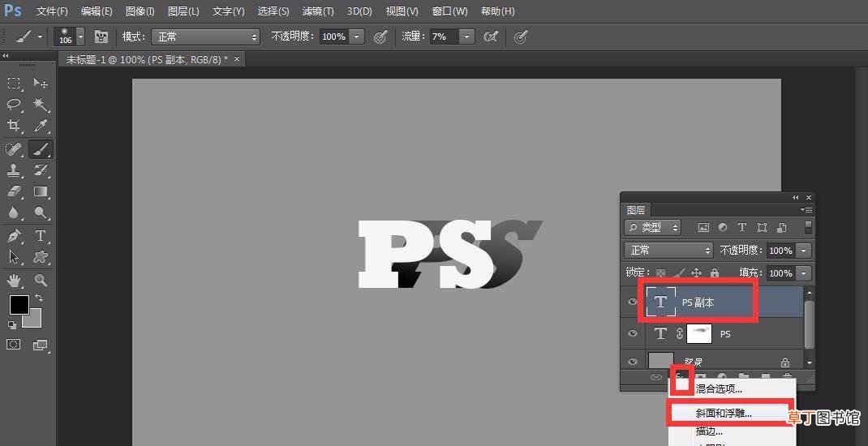Hide the PS text layer
The width and height of the screenshot is (868, 446).
click(633, 333)
